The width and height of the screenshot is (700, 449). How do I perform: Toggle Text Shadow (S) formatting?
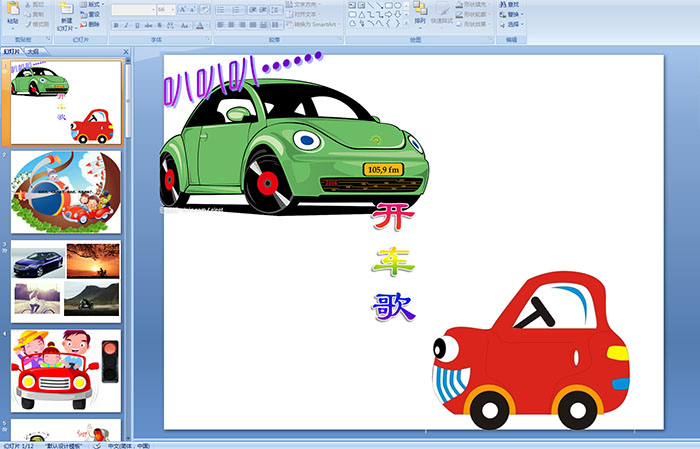pos(160,25)
